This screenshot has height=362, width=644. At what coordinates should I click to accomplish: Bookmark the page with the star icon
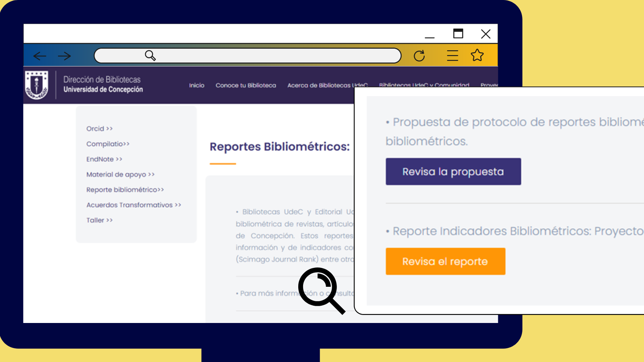coord(477,55)
